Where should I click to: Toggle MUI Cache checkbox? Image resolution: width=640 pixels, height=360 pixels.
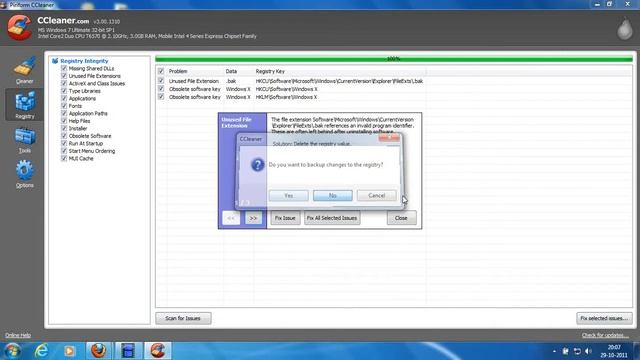[x=64, y=158]
